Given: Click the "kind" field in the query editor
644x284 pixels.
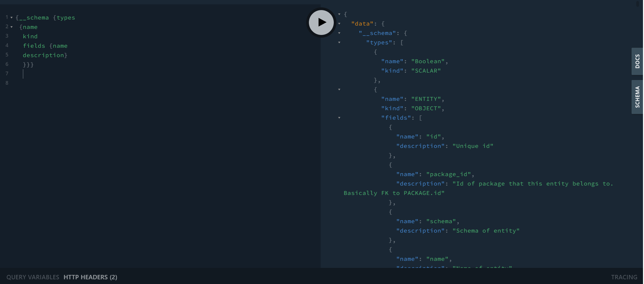Looking at the screenshot, I should click(x=30, y=36).
